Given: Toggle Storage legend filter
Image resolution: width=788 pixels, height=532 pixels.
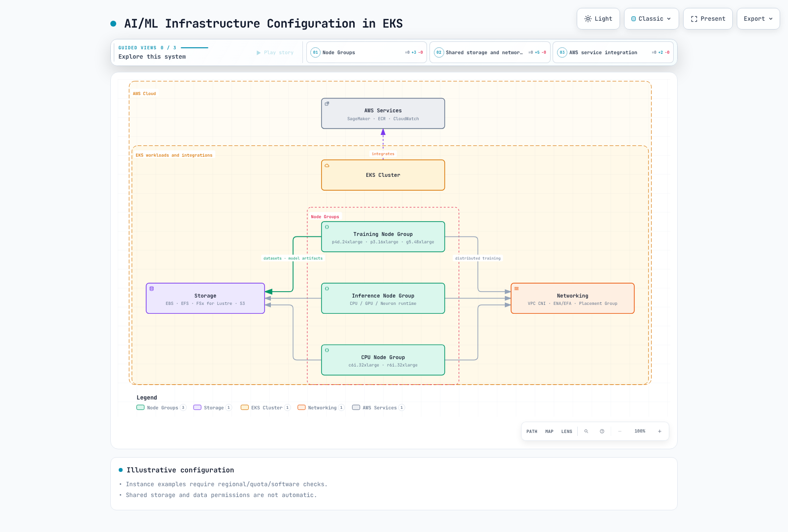Looking at the screenshot, I should pyautogui.click(x=213, y=407).
